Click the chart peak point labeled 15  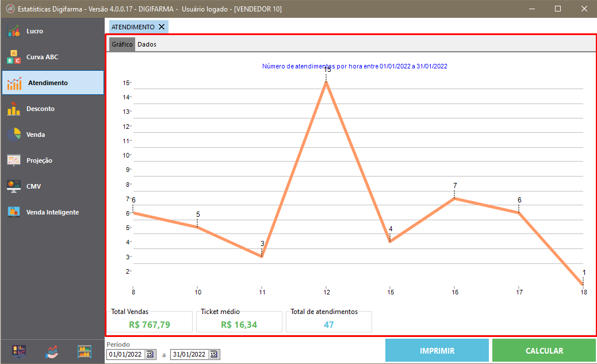[x=326, y=82]
